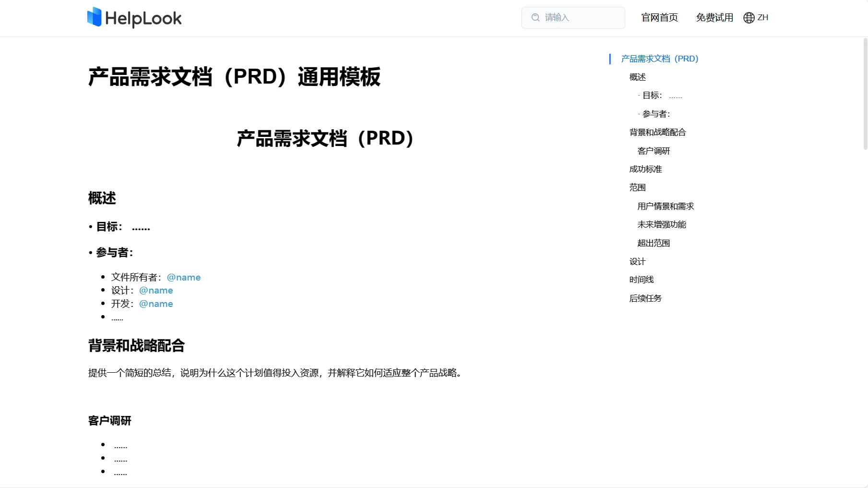868x488 pixels.
Task: Click the search magnifier icon
Action: [535, 17]
